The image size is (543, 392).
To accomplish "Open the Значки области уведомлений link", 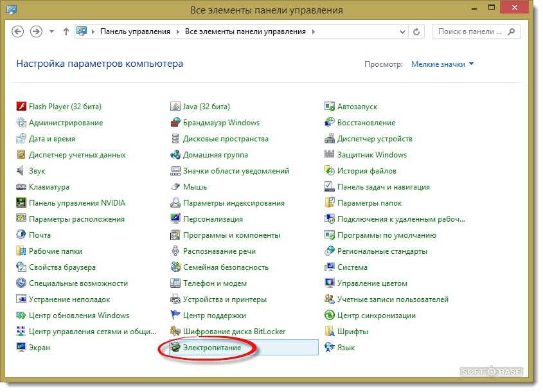I will [x=236, y=171].
